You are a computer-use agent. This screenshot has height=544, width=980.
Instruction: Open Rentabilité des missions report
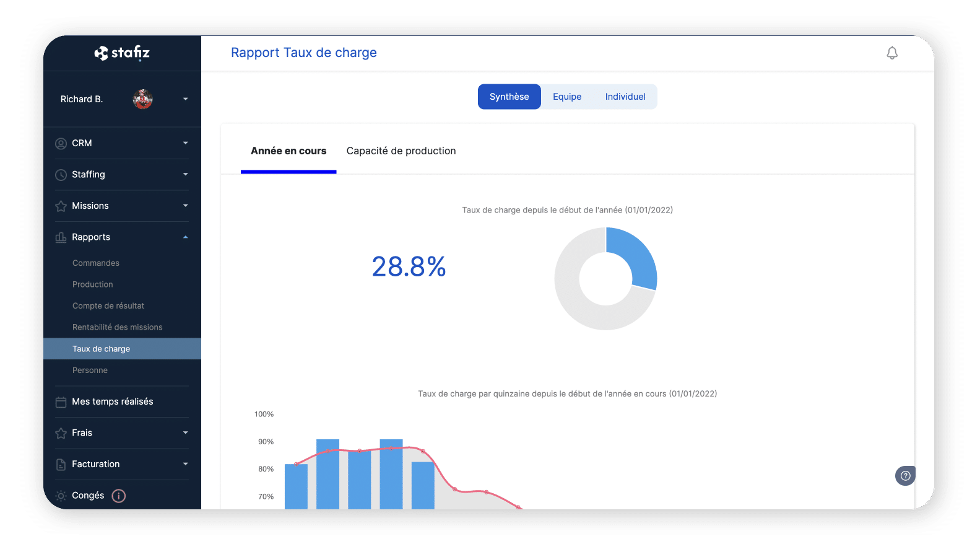point(118,327)
